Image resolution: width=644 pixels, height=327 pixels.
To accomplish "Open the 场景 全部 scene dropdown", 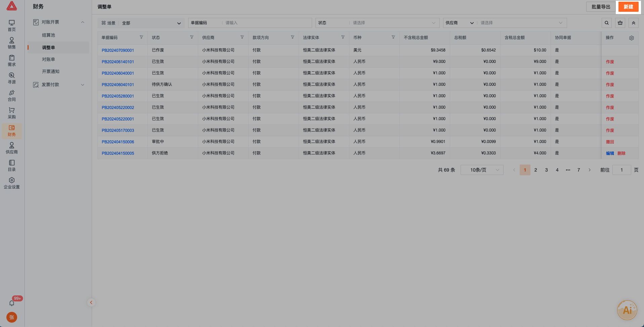I will tap(141, 23).
